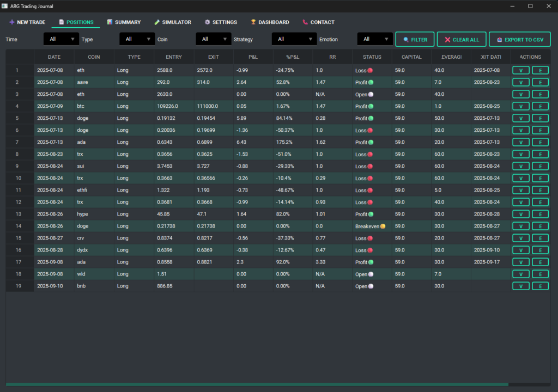The height and width of the screenshot is (392, 558).
Task: Open the Contact phone tab
Action: click(x=318, y=22)
